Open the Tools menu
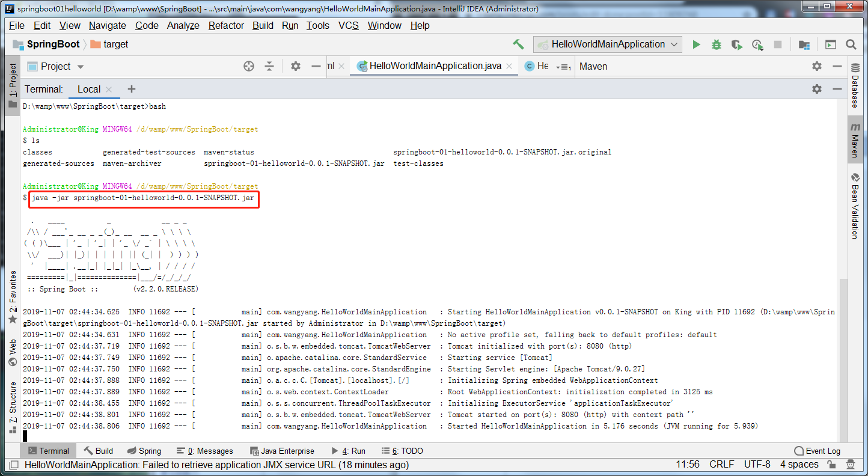The width and height of the screenshot is (868, 476). pyautogui.click(x=317, y=25)
